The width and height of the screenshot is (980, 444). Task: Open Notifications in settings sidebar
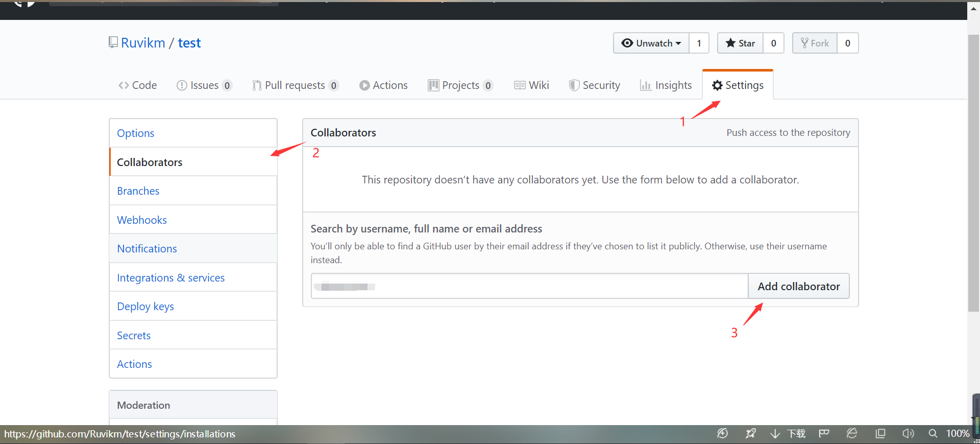tap(193, 248)
